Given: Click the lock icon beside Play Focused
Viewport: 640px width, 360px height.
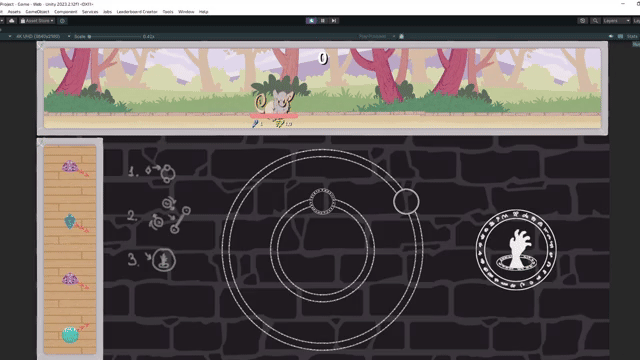Looking at the screenshot, I should (402, 36).
